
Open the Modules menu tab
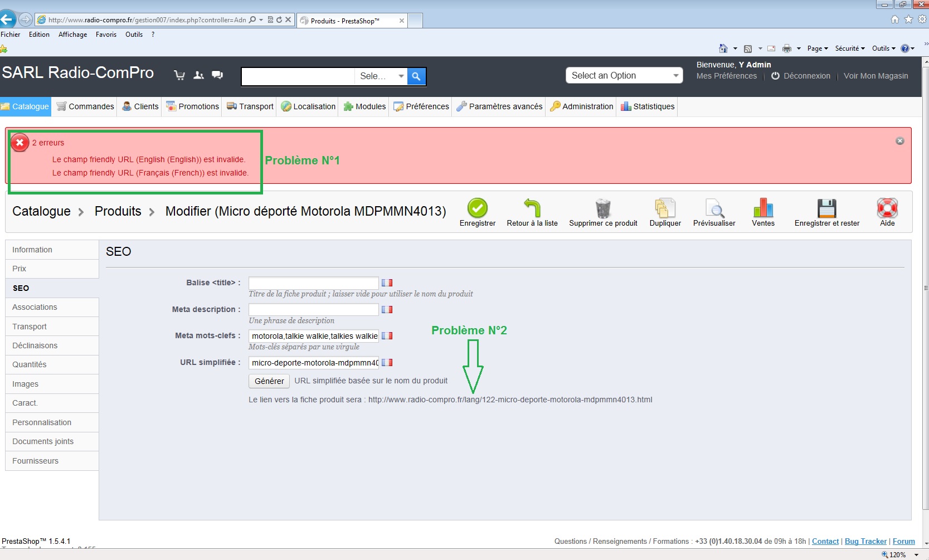coord(365,106)
